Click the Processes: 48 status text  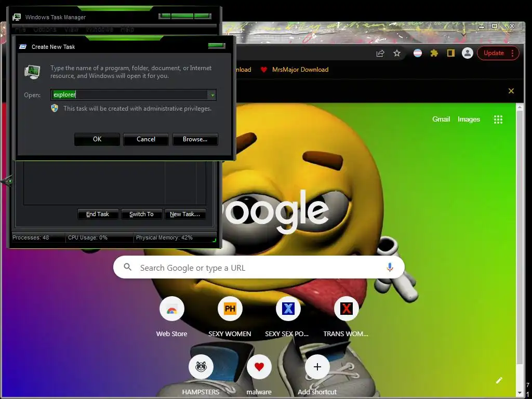click(x=31, y=237)
